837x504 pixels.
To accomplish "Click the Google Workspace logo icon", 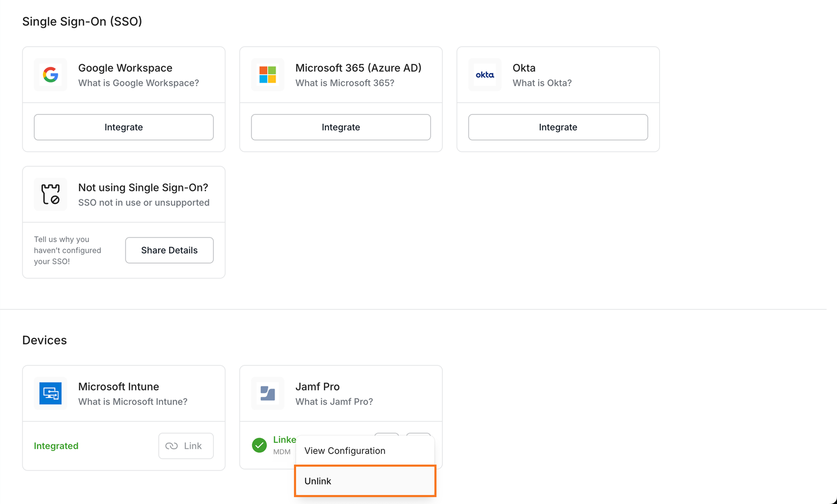I will pos(50,75).
